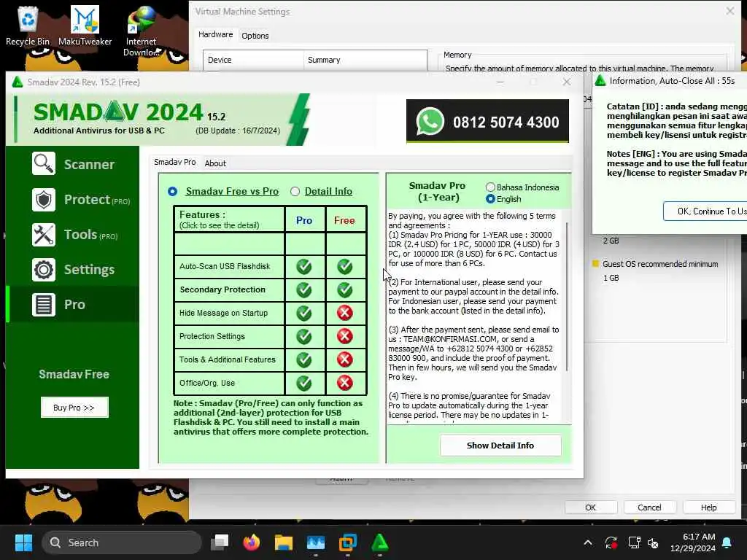Open the Scanner section in Smadav
This screenshot has height=560, width=747.
(73, 164)
